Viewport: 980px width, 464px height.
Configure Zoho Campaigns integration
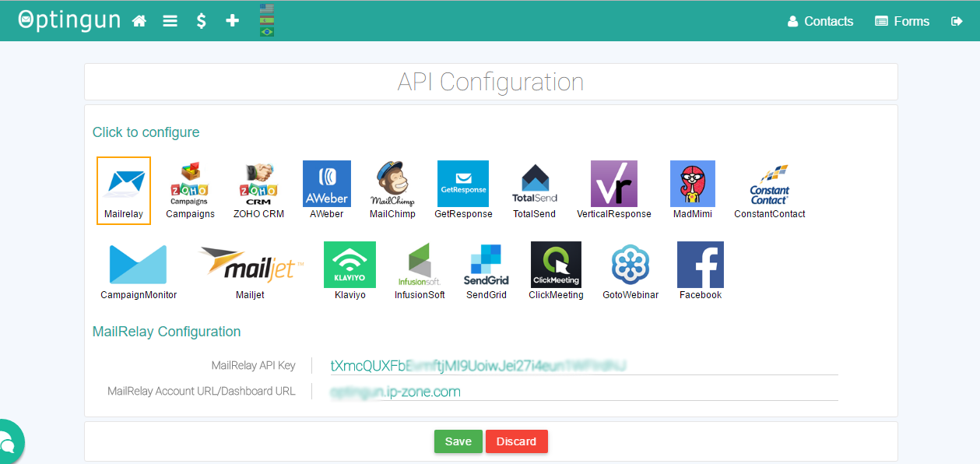(190, 191)
